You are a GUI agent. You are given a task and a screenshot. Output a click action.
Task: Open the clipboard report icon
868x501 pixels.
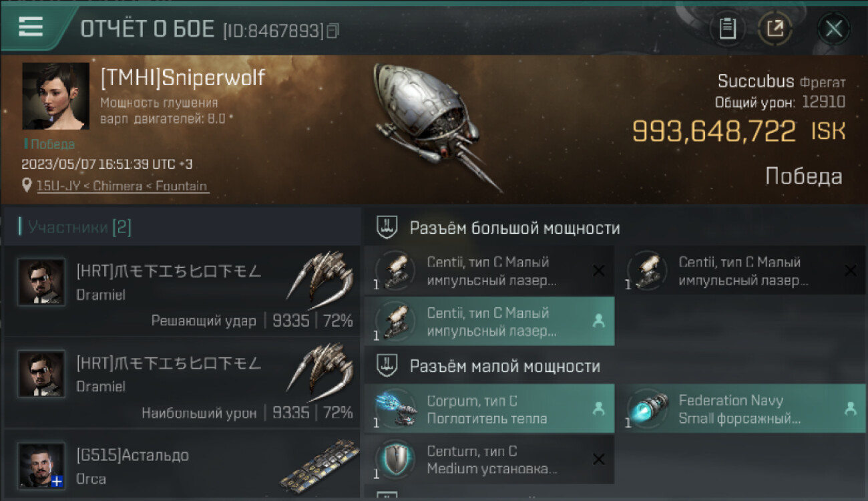coord(727,29)
